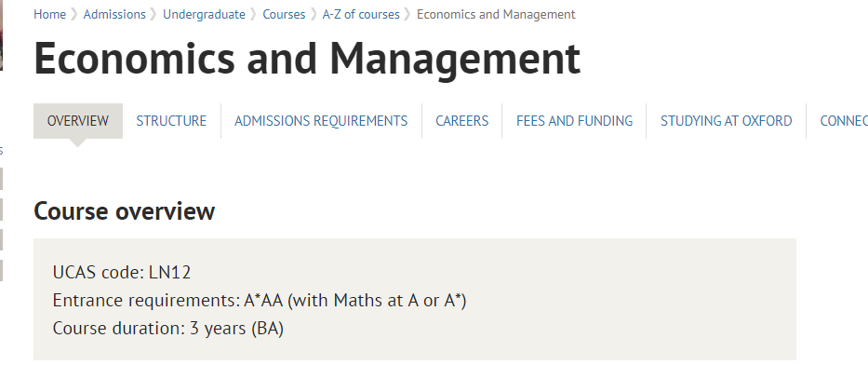
Task: Open the Fees and Funding tab
Action: coord(574,121)
